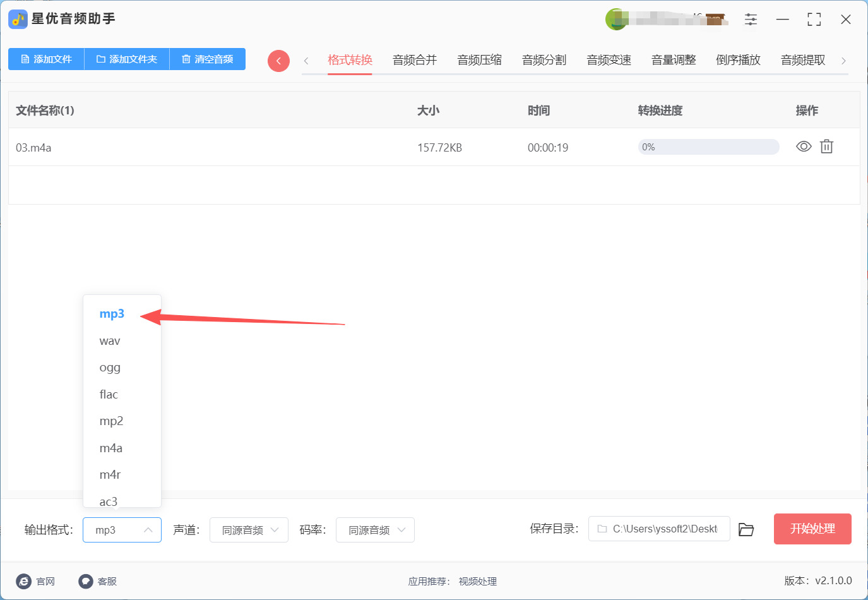Open the 音频分割 tab
The width and height of the screenshot is (868, 600).
point(544,60)
